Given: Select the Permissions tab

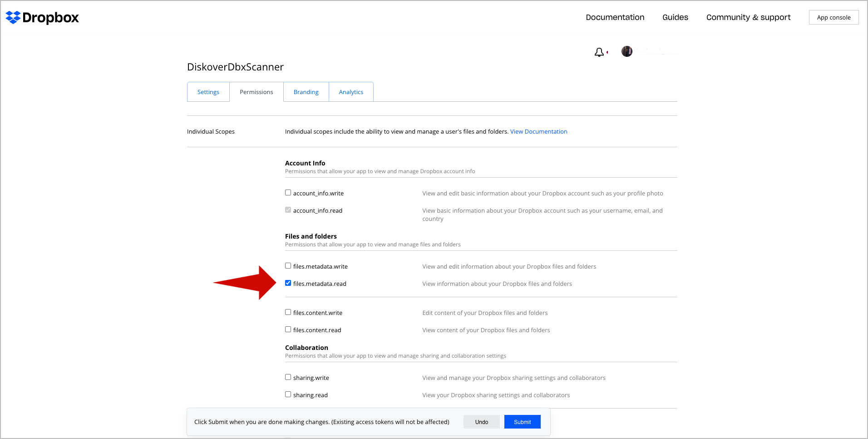Looking at the screenshot, I should pos(256,91).
